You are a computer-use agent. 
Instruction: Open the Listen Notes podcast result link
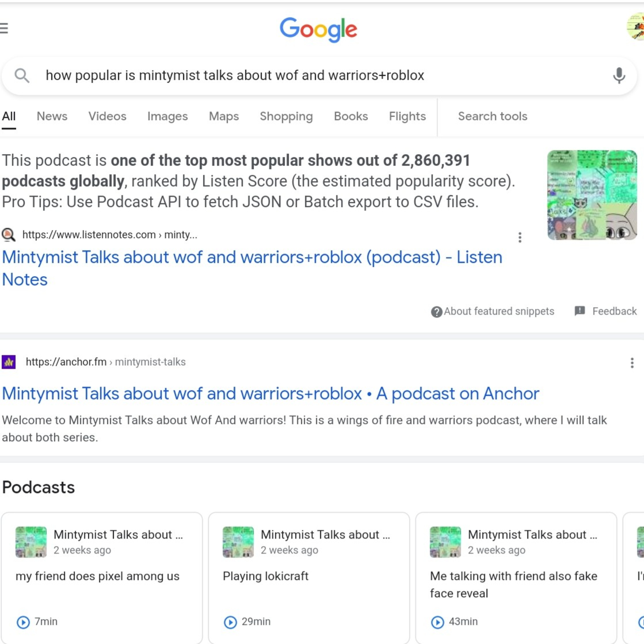point(252,268)
